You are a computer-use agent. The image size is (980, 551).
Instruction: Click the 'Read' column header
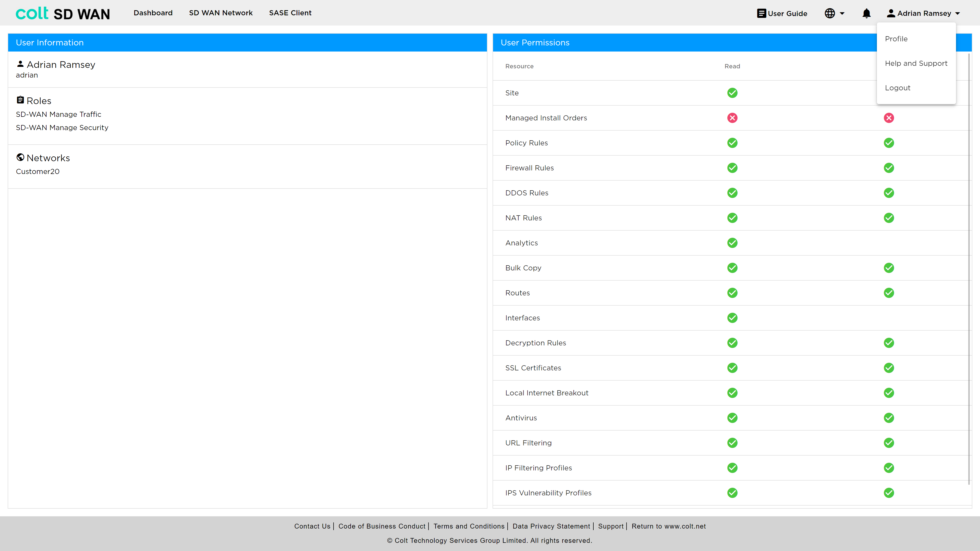click(x=732, y=66)
